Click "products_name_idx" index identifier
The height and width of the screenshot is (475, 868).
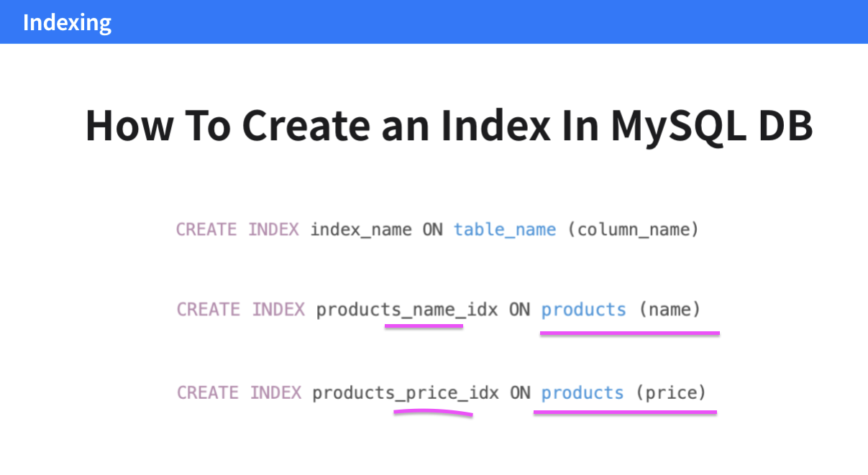406,310
